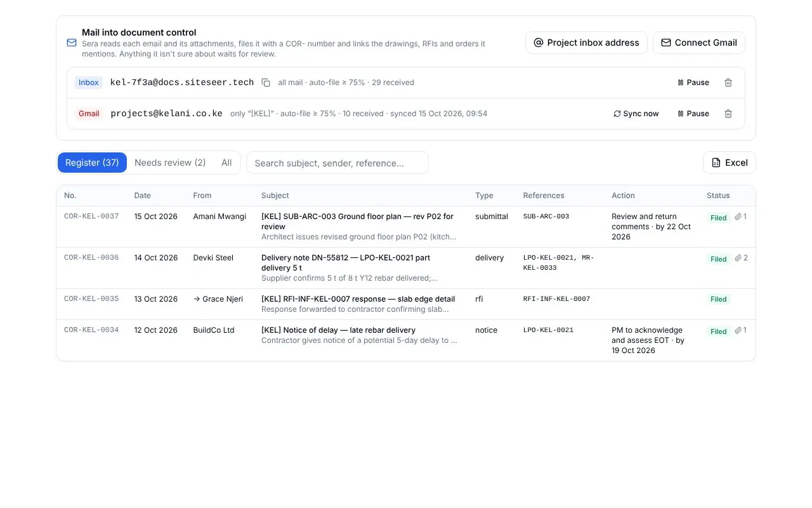Click the Type column header
The width and height of the screenshot is (812, 508).
484,196
